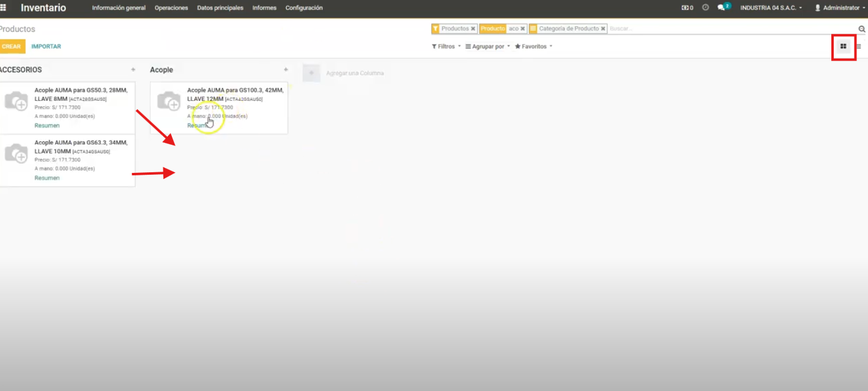This screenshot has width=868, height=391.
Task: Remove the Producto aco search tag
Action: [x=523, y=29]
